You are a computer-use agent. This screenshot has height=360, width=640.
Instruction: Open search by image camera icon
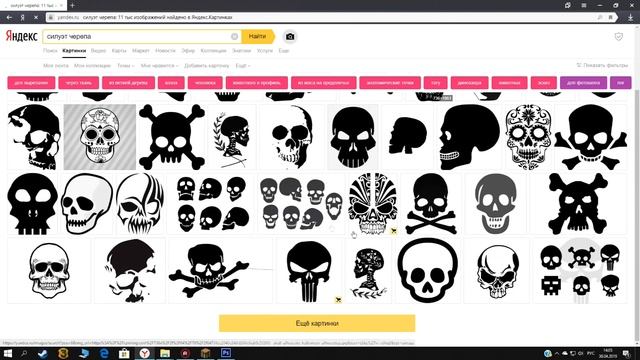click(290, 37)
